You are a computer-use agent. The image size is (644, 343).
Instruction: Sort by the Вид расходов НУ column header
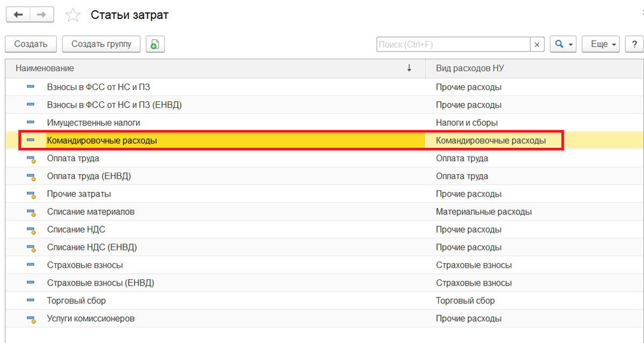[470, 68]
